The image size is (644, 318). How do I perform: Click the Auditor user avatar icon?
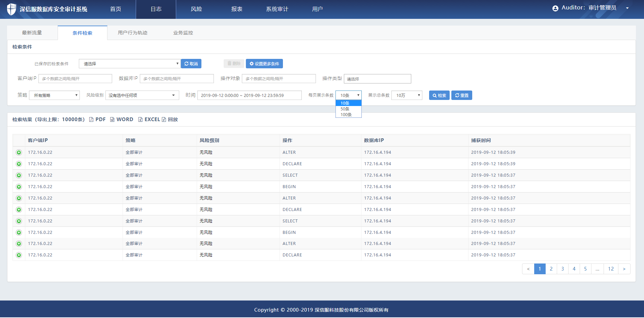pos(555,8)
